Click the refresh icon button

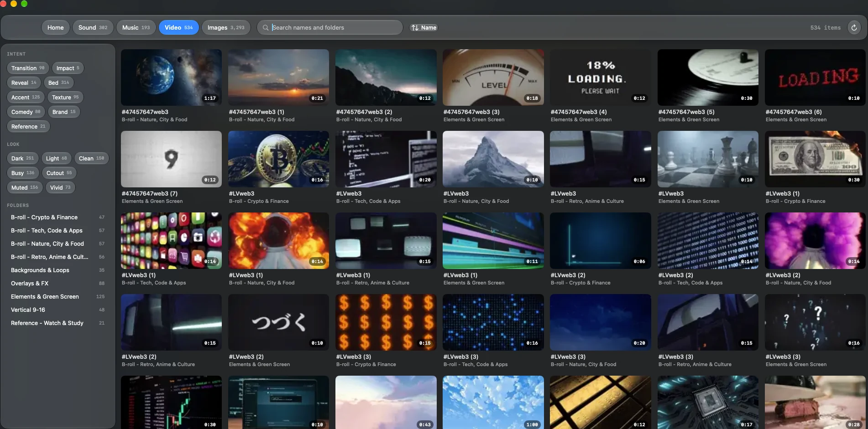(854, 27)
